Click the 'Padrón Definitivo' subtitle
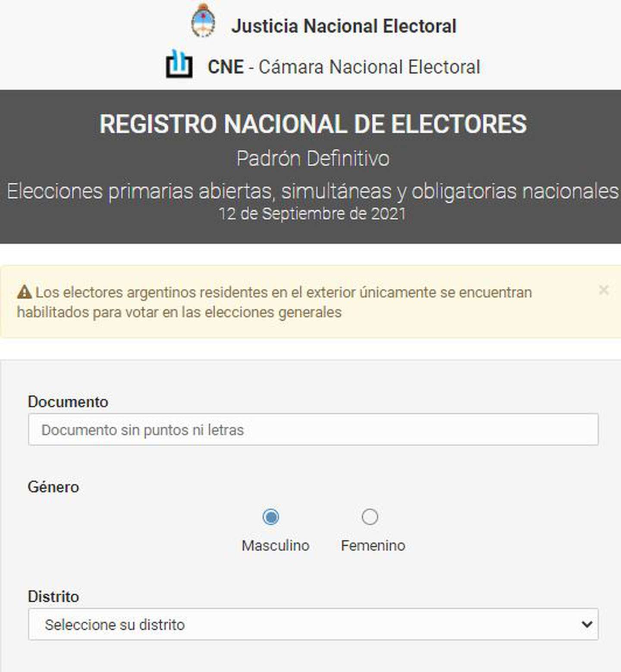This screenshot has width=621, height=672. [313, 158]
